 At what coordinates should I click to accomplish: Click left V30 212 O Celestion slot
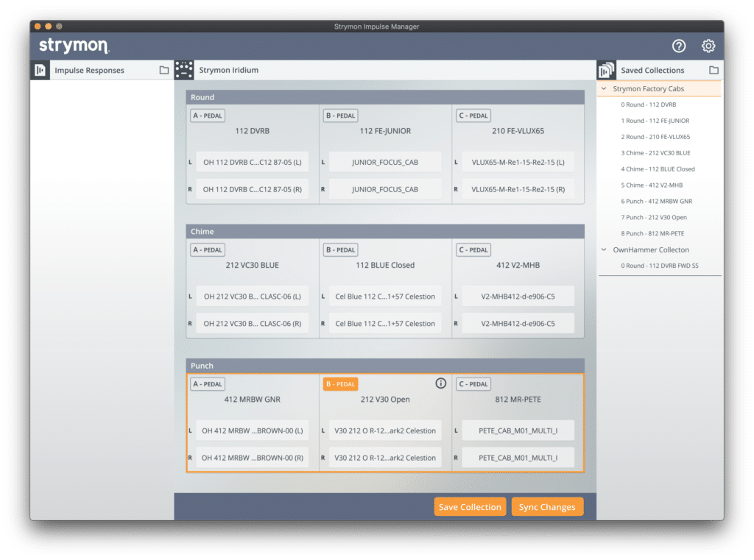pyautogui.click(x=385, y=430)
